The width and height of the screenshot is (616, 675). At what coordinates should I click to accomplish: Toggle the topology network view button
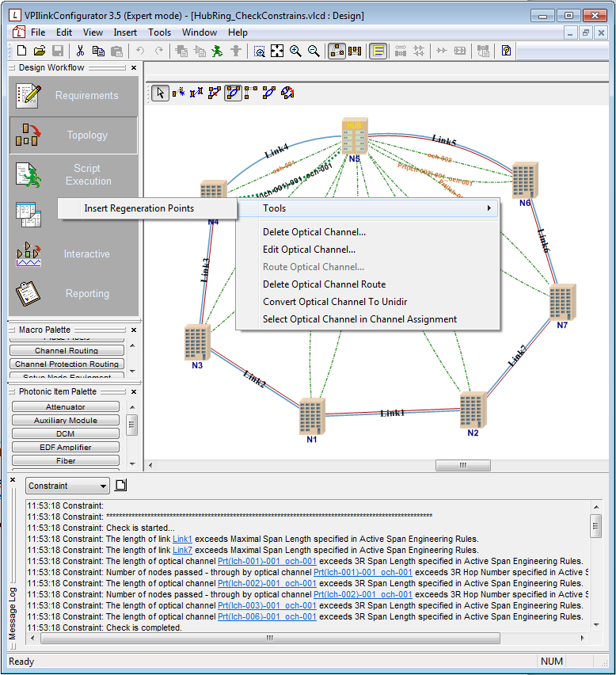pyautogui.click(x=337, y=51)
